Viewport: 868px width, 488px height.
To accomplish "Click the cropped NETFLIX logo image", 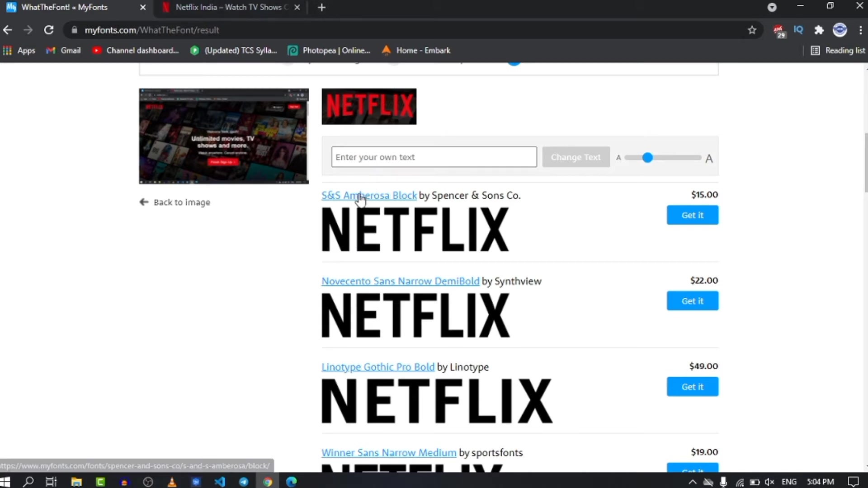I will click(x=369, y=107).
